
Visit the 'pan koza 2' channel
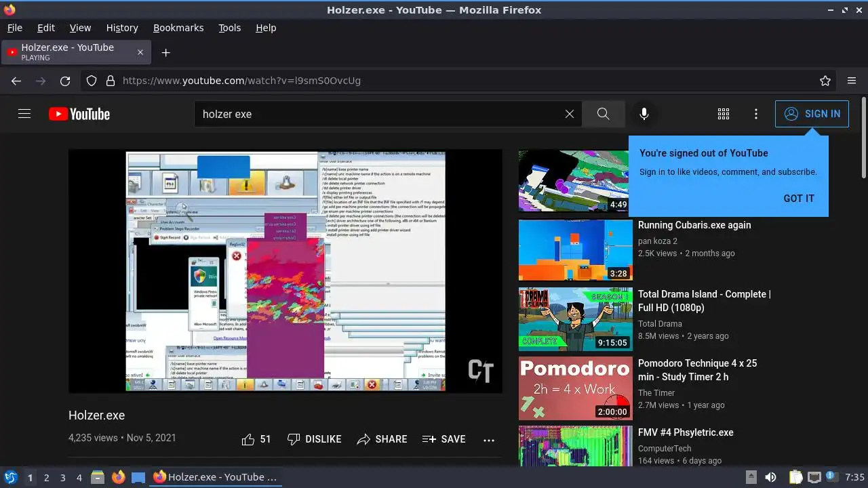[x=658, y=241]
